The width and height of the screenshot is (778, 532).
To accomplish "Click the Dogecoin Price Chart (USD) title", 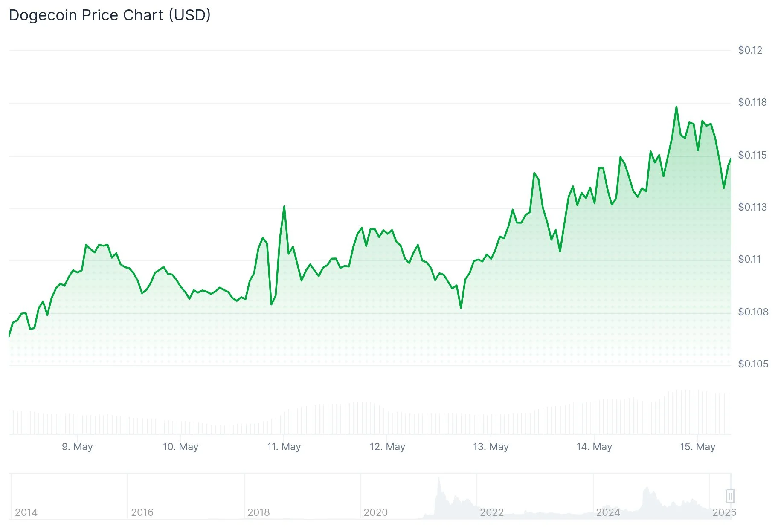I will (110, 15).
